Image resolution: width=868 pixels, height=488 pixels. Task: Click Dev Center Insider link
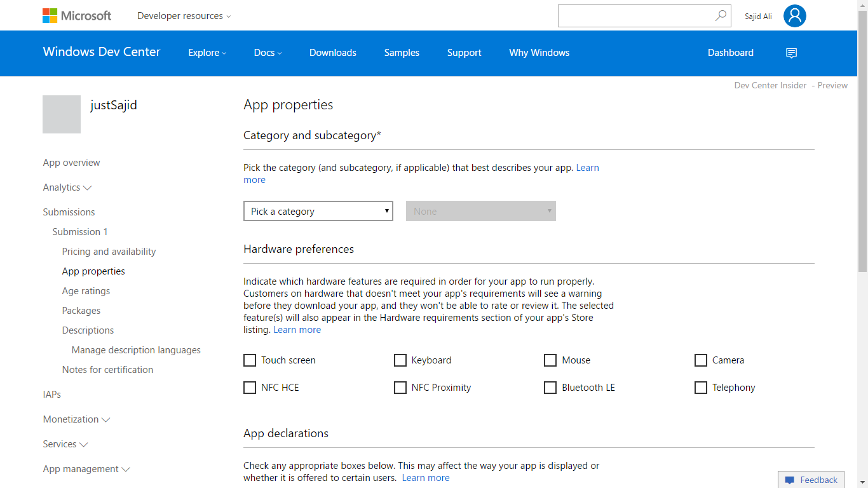tap(770, 85)
